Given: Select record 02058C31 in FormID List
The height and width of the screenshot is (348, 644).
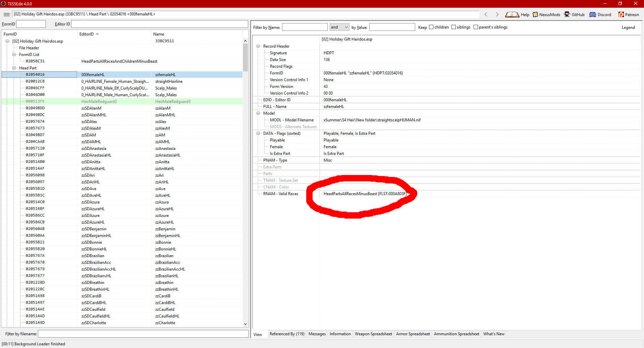Looking at the screenshot, I should [x=122, y=61].
